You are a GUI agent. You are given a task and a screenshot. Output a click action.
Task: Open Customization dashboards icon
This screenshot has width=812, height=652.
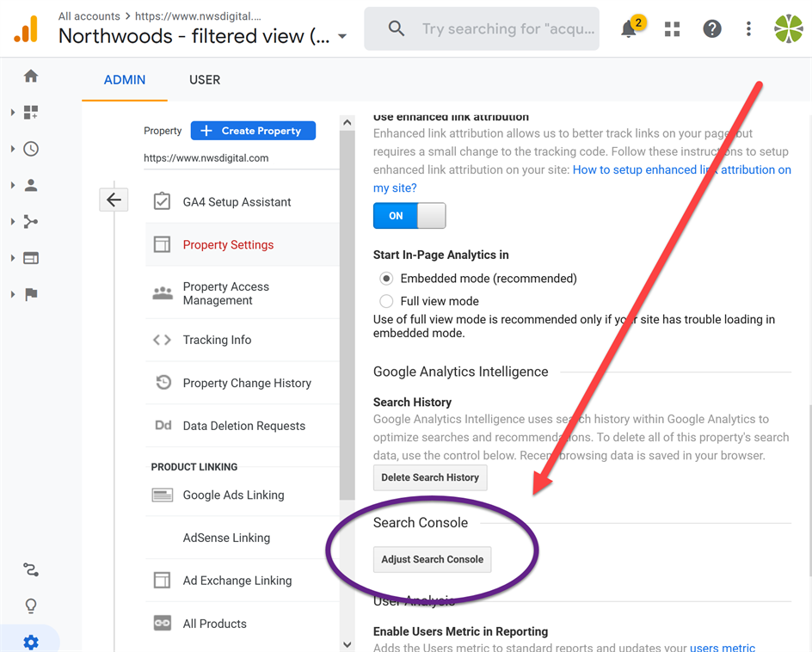(x=31, y=113)
